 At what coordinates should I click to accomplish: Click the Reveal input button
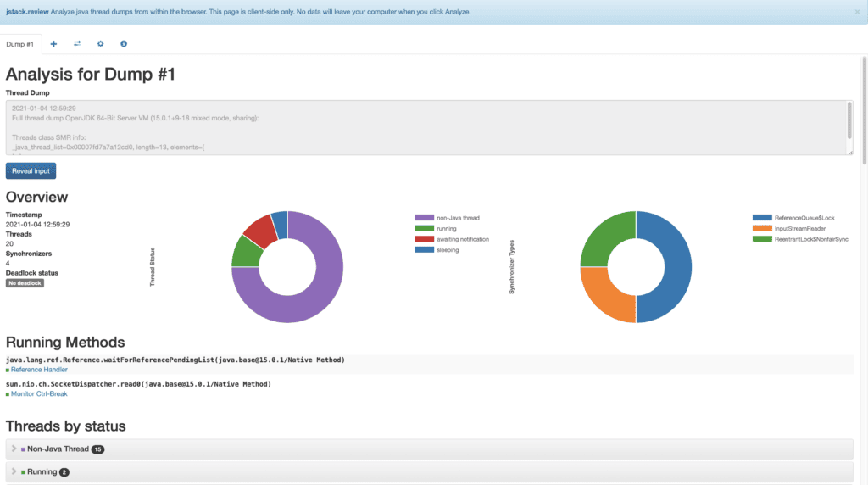[x=31, y=171]
